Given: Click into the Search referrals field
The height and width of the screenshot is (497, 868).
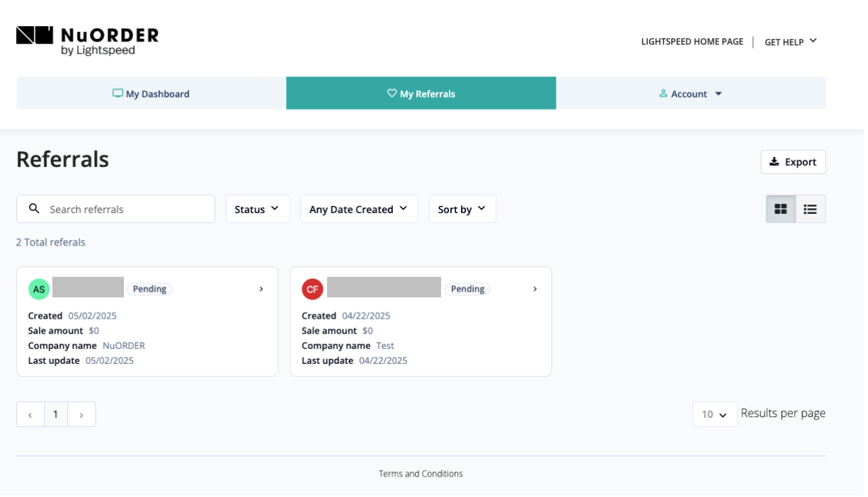Looking at the screenshot, I should 127,209.
